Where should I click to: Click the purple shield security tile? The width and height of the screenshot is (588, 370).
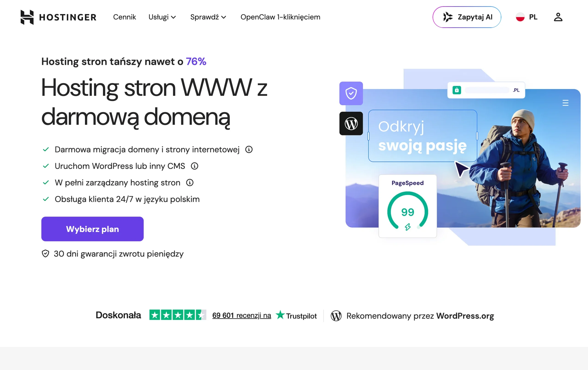[x=351, y=93]
